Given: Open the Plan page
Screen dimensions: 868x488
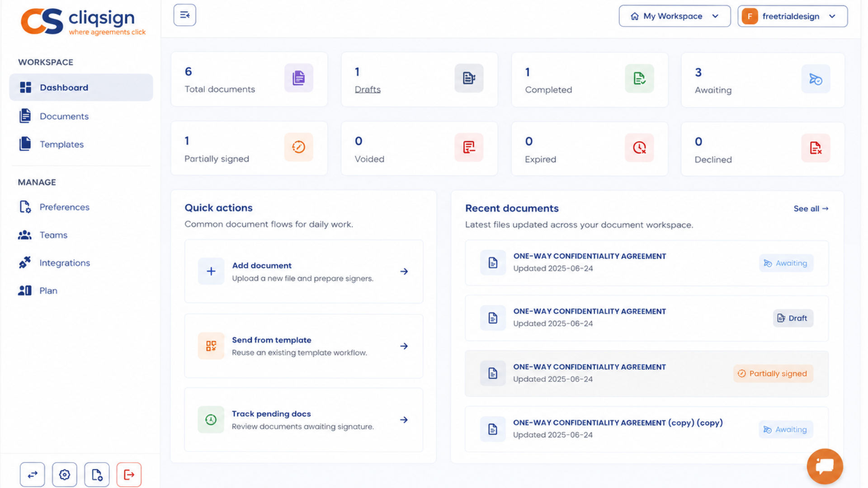Looking at the screenshot, I should 48,291.
